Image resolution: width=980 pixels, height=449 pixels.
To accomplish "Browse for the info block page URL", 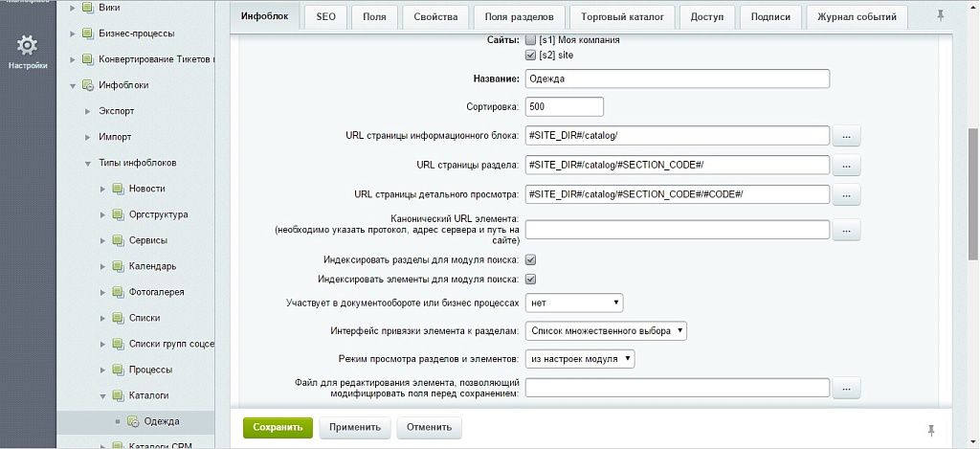I will [846, 136].
